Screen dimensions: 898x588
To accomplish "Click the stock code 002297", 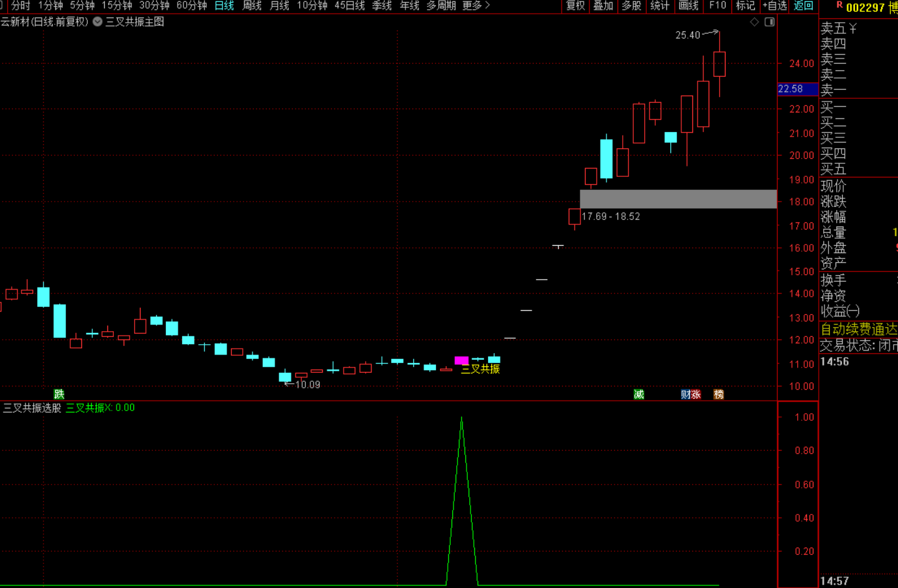I will [x=865, y=8].
